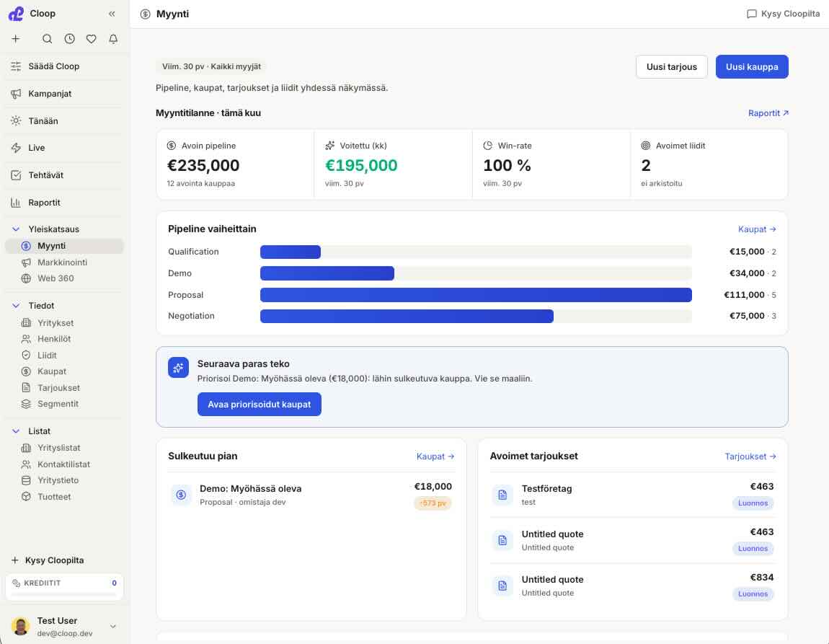
Task: Open the recent history clock icon
Action: (69, 39)
